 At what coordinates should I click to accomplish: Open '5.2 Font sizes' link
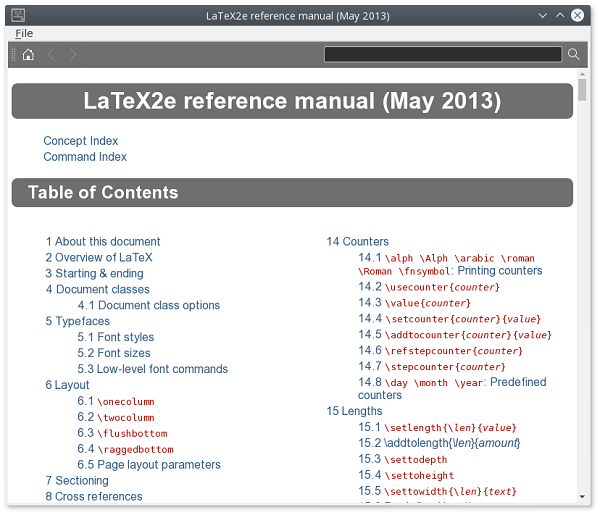(x=114, y=353)
